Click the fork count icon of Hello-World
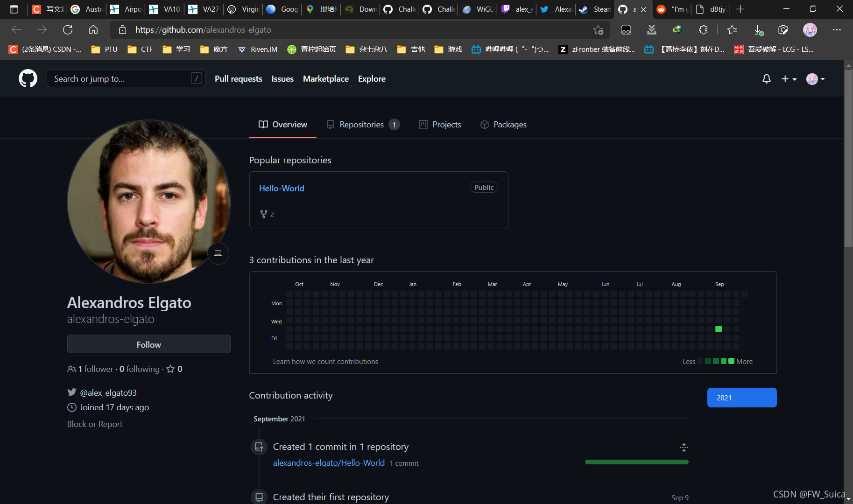Screen dimensions: 853x504 pyautogui.click(x=264, y=214)
